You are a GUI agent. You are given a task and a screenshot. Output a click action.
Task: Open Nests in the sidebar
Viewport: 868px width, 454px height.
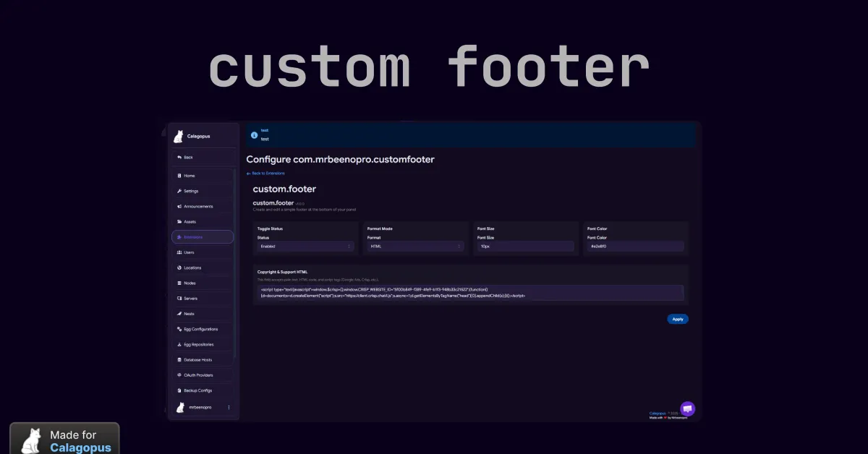[x=203, y=314]
